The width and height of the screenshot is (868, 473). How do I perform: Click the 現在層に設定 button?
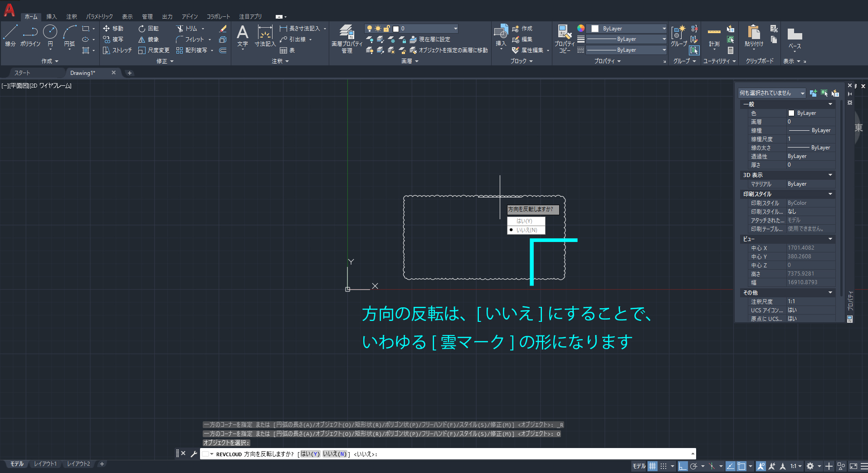[431, 39]
